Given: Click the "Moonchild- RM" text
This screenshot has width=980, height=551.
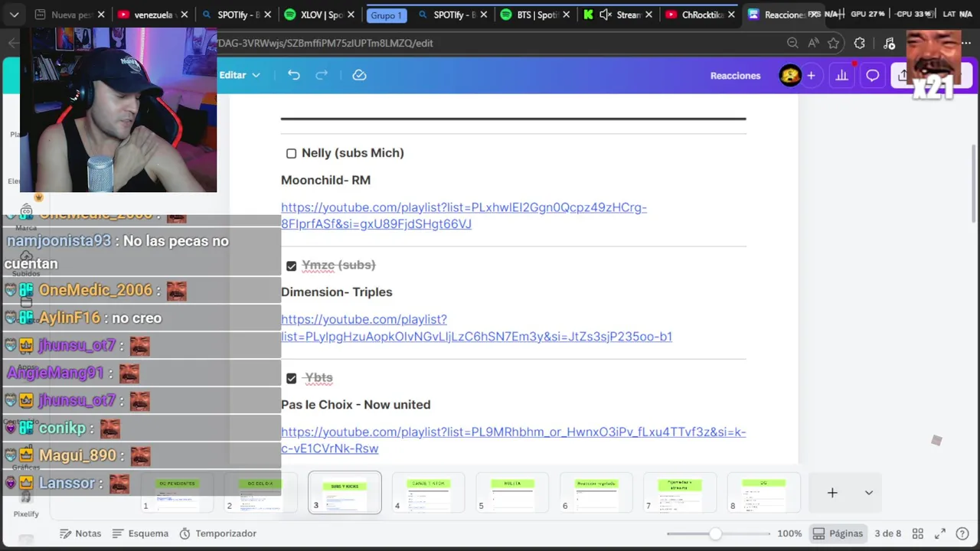Looking at the screenshot, I should (325, 180).
